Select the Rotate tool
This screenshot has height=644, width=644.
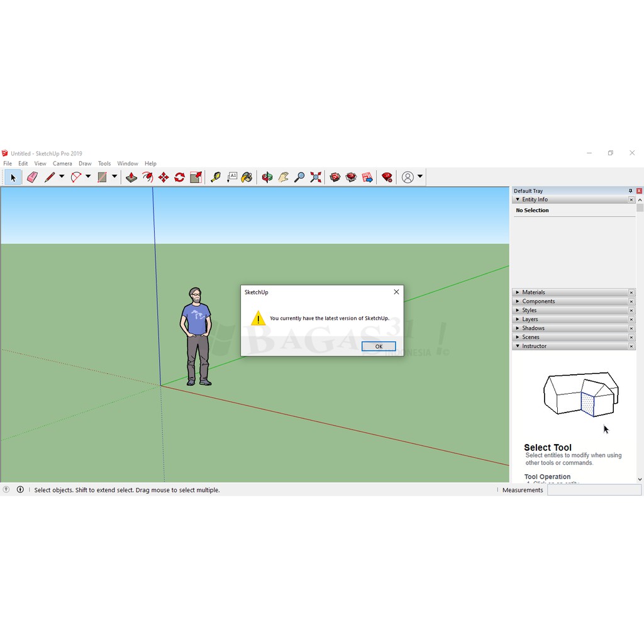(x=179, y=177)
